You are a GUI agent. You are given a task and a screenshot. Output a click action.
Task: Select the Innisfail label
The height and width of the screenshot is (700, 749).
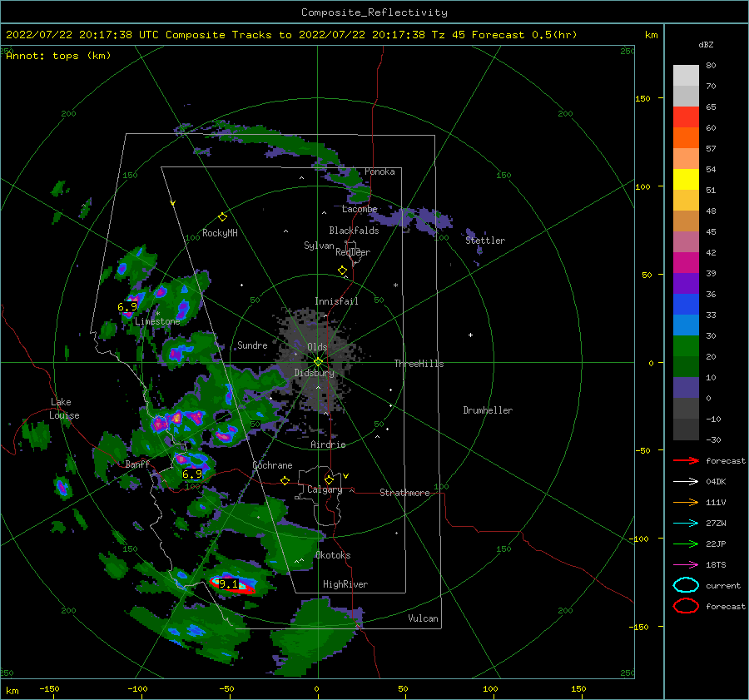(x=336, y=301)
